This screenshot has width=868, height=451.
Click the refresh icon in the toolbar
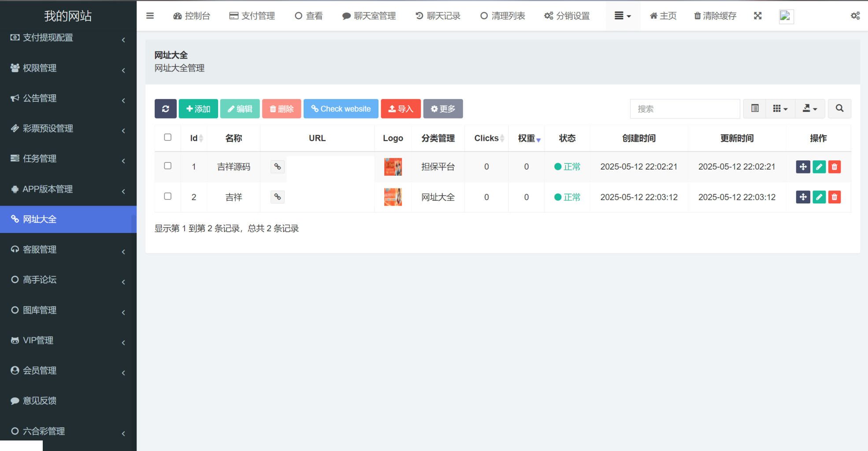[165, 109]
